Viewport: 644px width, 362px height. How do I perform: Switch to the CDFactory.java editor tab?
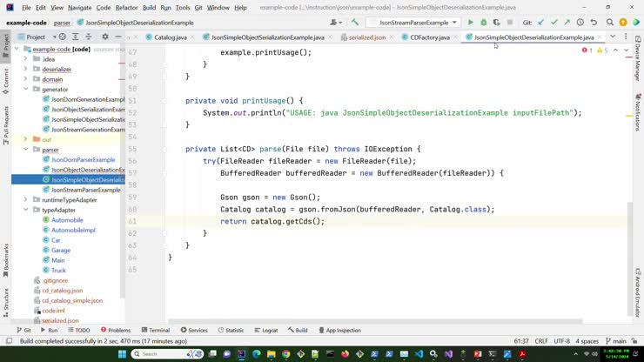tap(429, 37)
